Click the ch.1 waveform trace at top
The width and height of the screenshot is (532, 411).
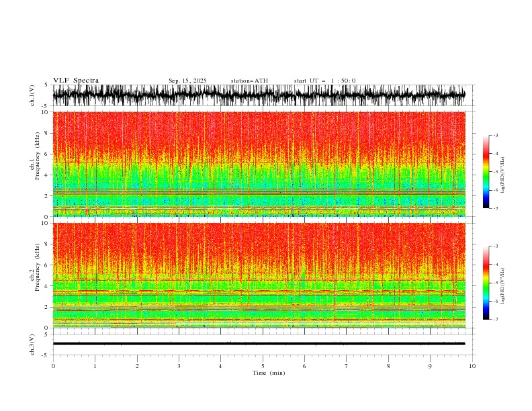tap(259, 95)
